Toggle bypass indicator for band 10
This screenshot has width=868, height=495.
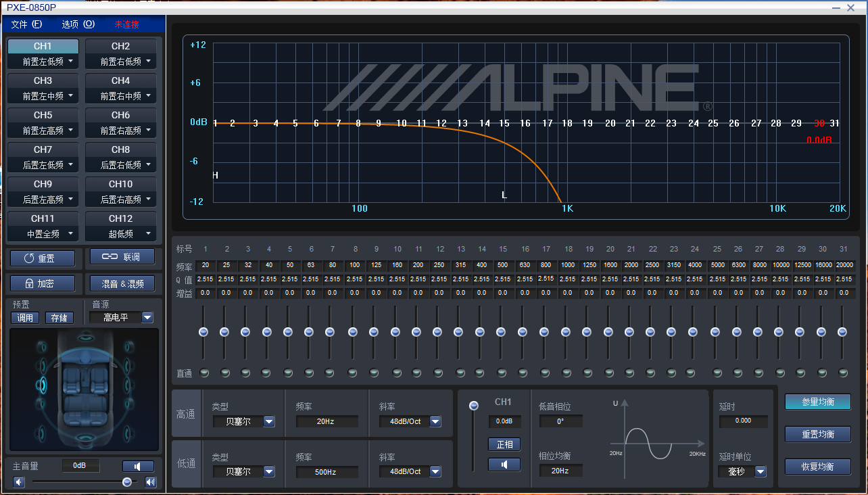tap(397, 373)
